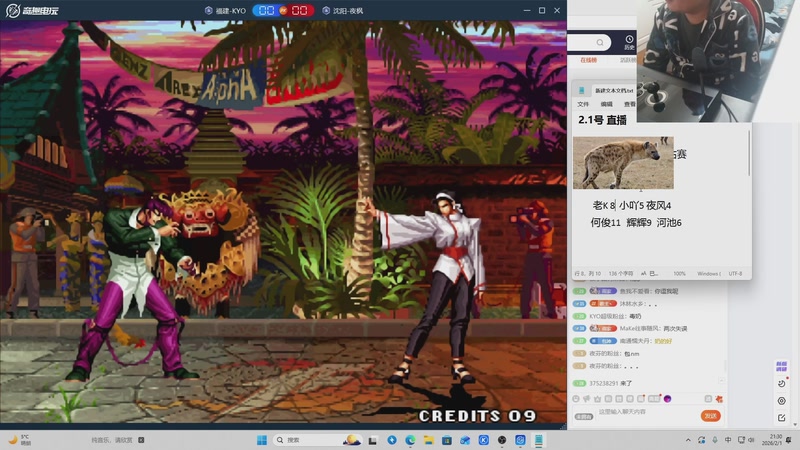Click the 2.1号 直播 heading text
The width and height of the screenshot is (800, 450).
pos(602,120)
